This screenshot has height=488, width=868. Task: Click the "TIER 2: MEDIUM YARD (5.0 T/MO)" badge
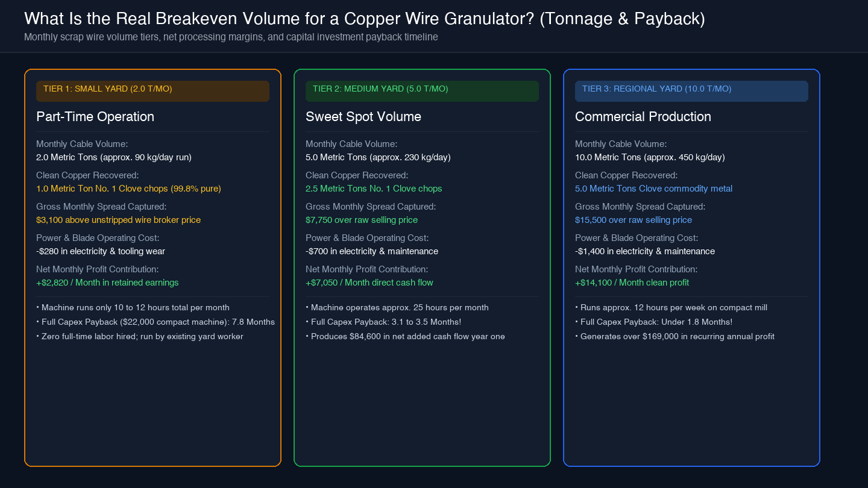pos(422,91)
